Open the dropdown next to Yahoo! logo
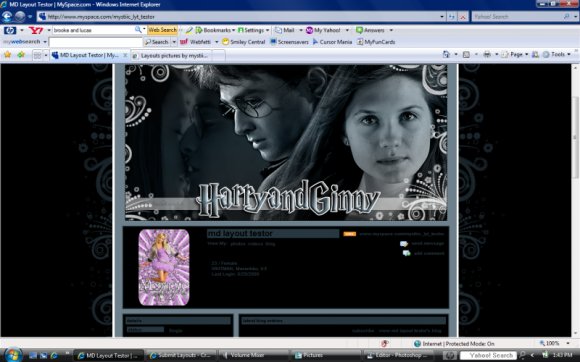The image size is (580, 362). click(48, 30)
